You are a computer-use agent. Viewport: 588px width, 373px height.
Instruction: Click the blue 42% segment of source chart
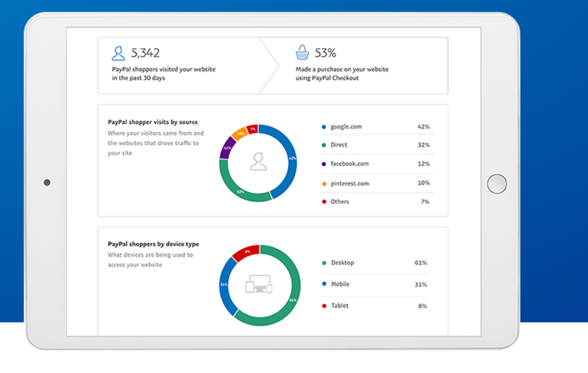pyautogui.click(x=289, y=157)
